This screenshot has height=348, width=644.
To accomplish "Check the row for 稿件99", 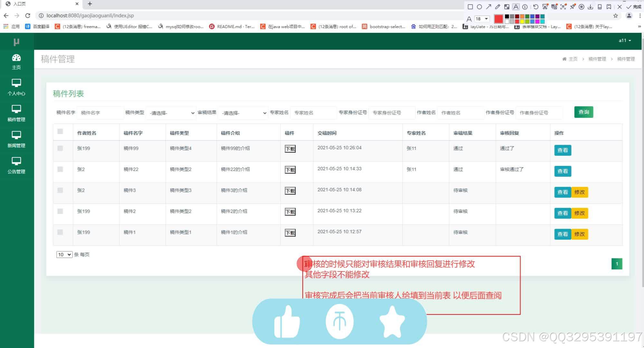I will point(60,148).
